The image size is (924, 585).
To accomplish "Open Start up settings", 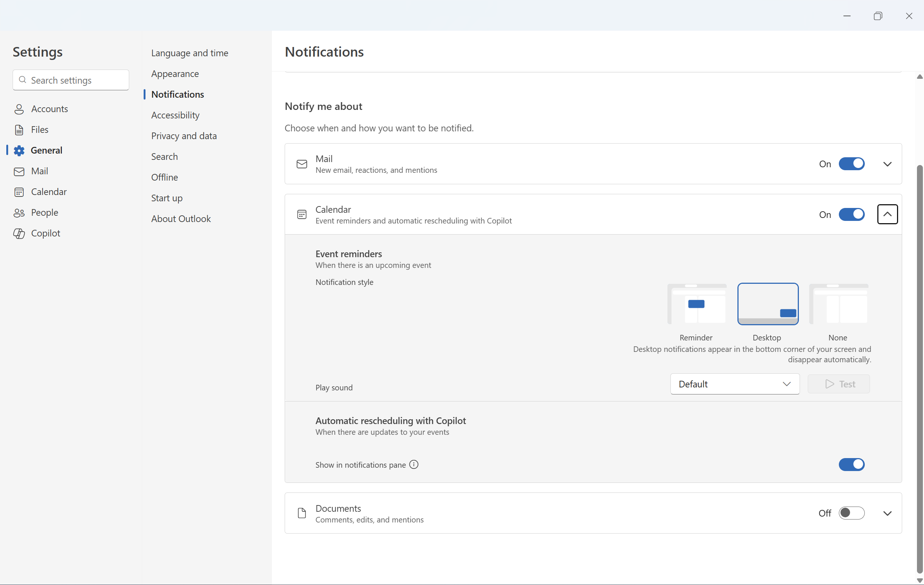I will pos(167,198).
